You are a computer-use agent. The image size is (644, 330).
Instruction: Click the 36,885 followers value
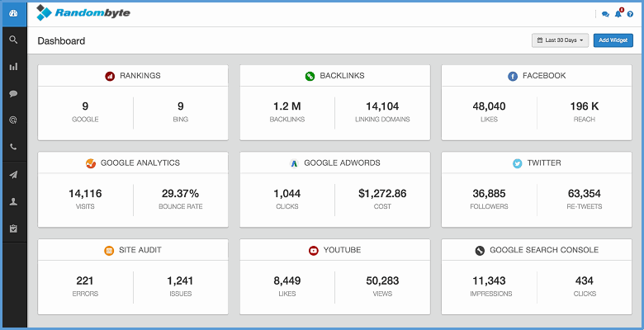tap(489, 193)
